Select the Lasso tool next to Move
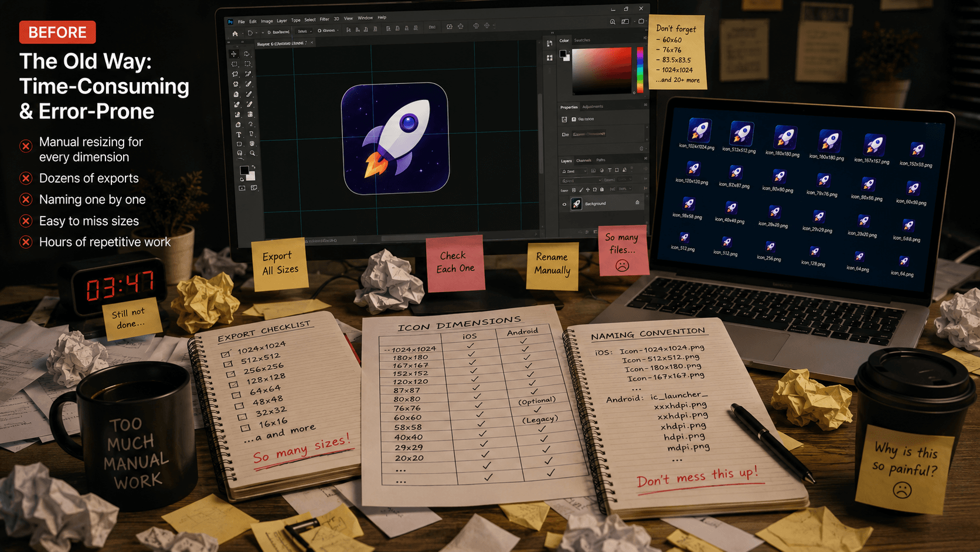This screenshot has height=552, width=980. (247, 53)
